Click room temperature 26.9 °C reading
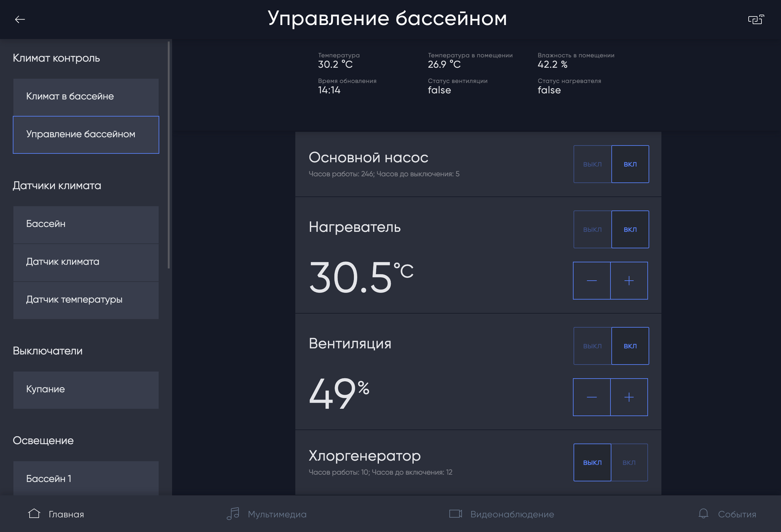781x532 pixels. coord(470,61)
